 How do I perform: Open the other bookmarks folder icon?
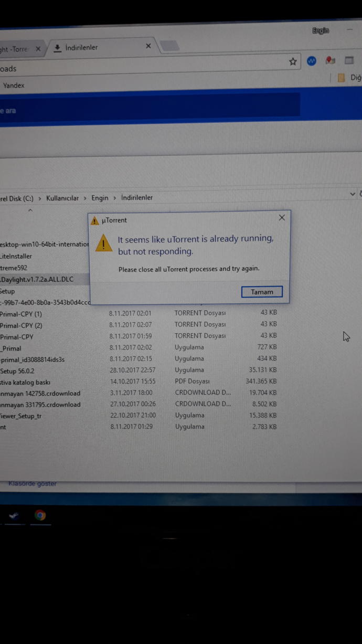(x=341, y=78)
